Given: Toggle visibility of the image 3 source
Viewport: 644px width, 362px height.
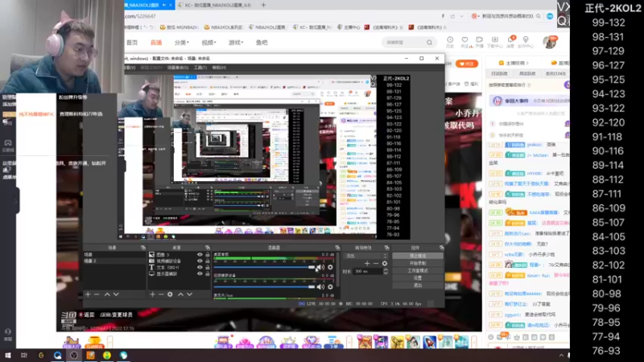Looking at the screenshot, I should click(x=200, y=254).
